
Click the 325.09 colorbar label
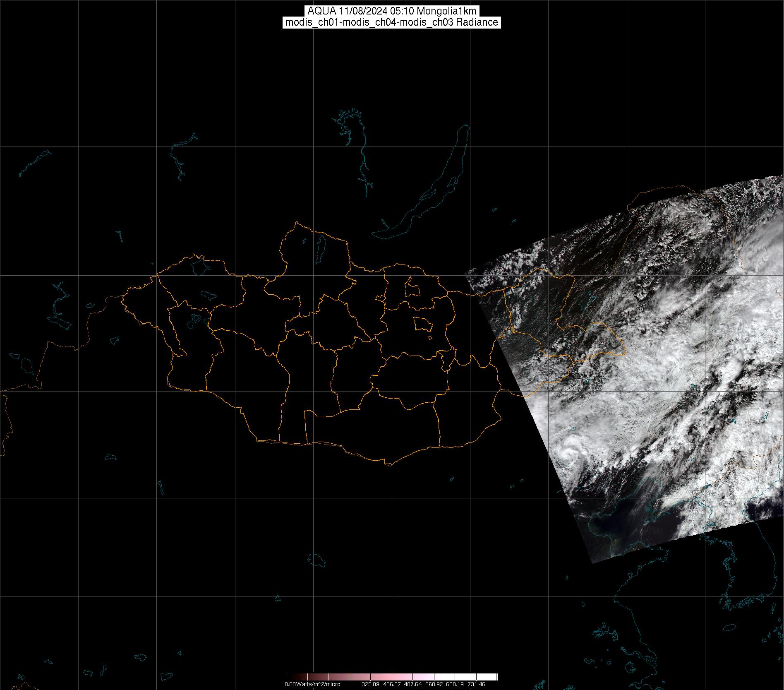pos(370,684)
